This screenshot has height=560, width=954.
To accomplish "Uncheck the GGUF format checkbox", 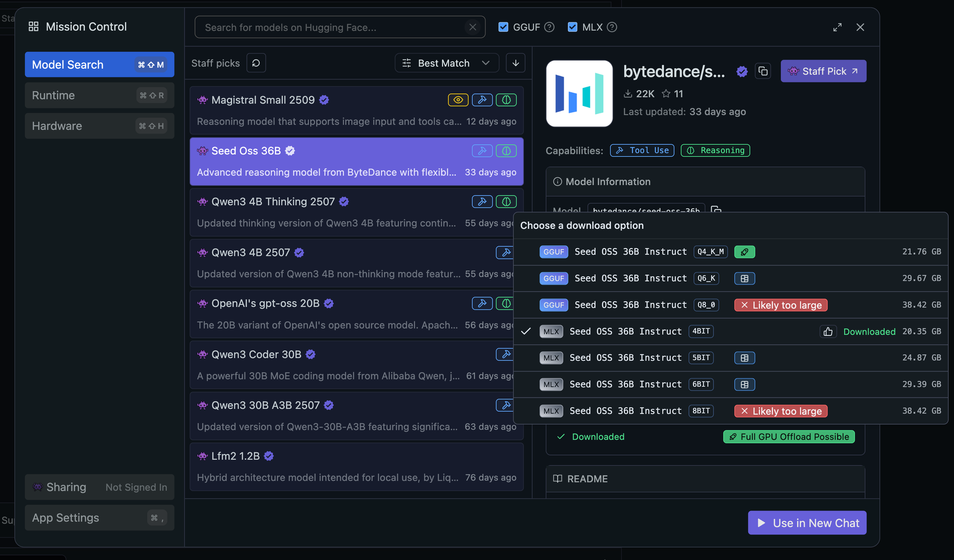I will pos(503,27).
